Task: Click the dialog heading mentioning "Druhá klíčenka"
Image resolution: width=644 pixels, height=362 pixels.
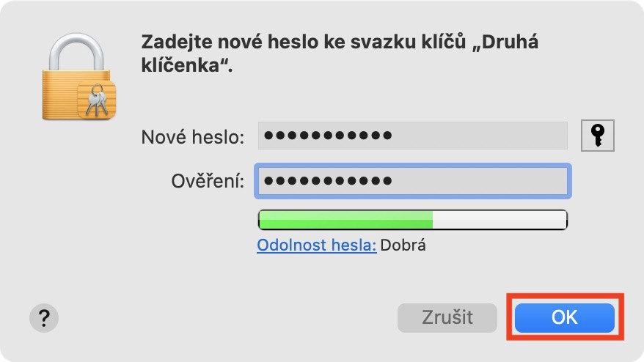Action: tap(339, 53)
